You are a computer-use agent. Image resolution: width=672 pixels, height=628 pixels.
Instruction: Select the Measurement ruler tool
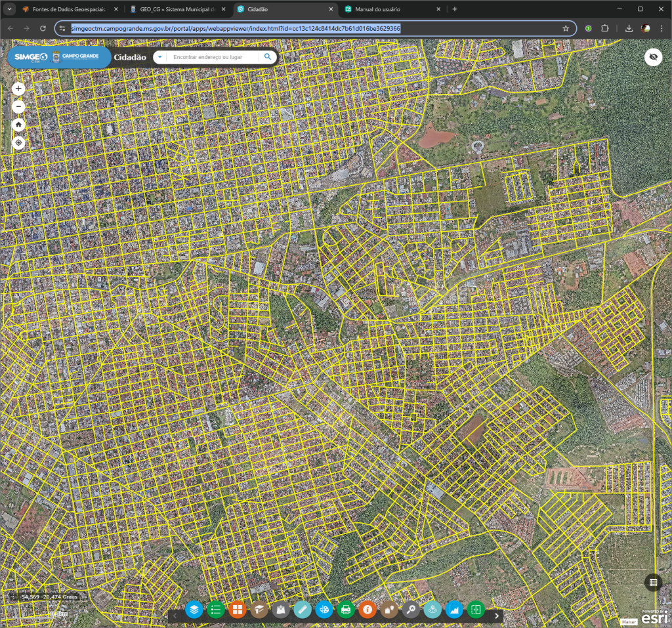coord(303,610)
